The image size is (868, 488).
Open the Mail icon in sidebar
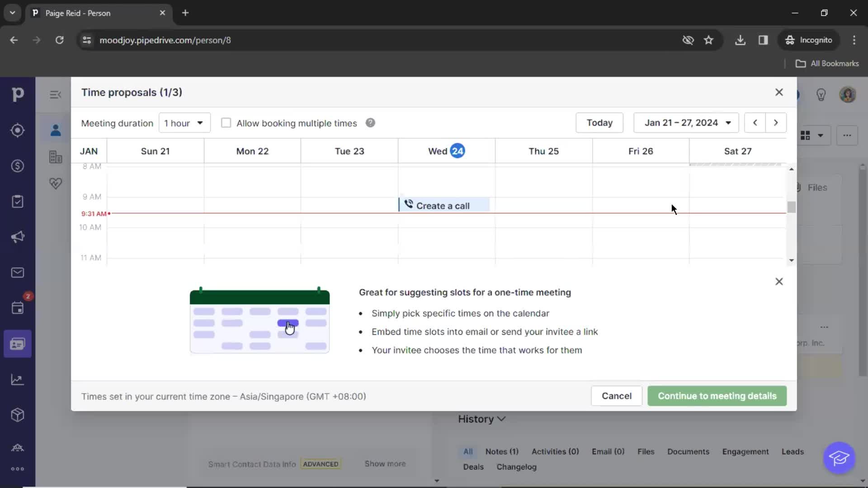tap(17, 272)
